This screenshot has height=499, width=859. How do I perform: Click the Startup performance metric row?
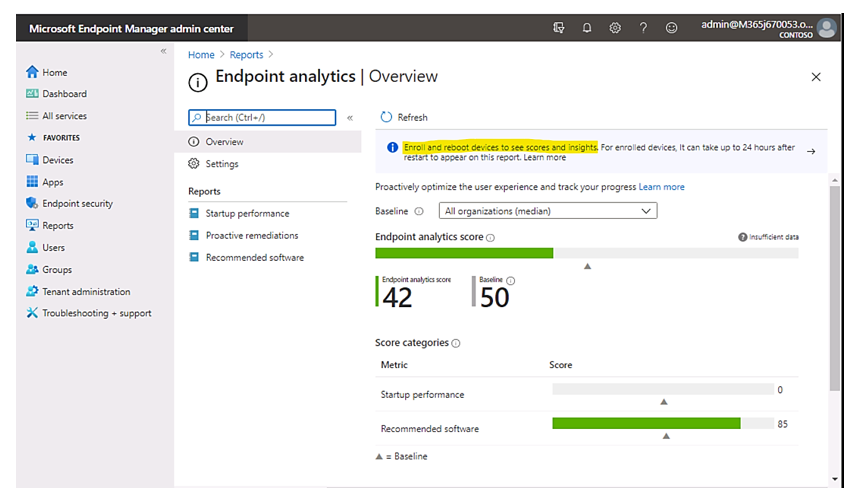[587, 394]
